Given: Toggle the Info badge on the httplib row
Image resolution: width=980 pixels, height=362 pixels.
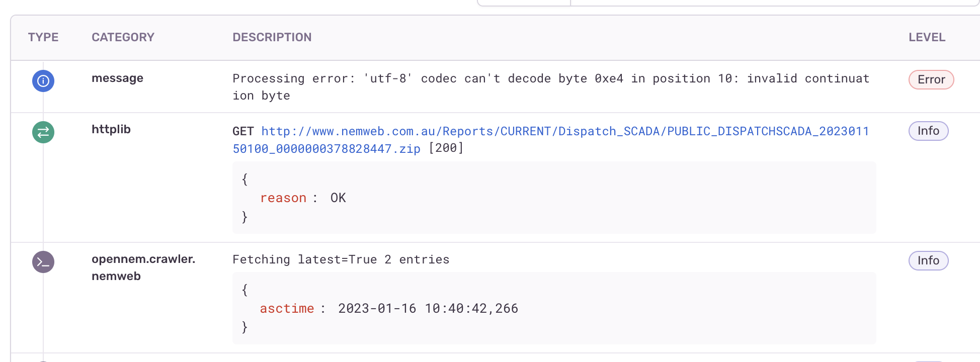Looking at the screenshot, I should pos(928,131).
